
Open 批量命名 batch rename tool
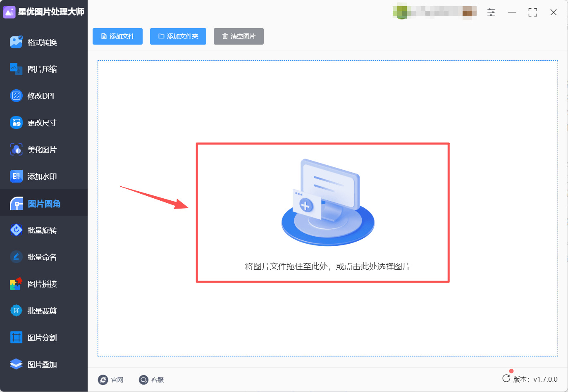coord(43,257)
